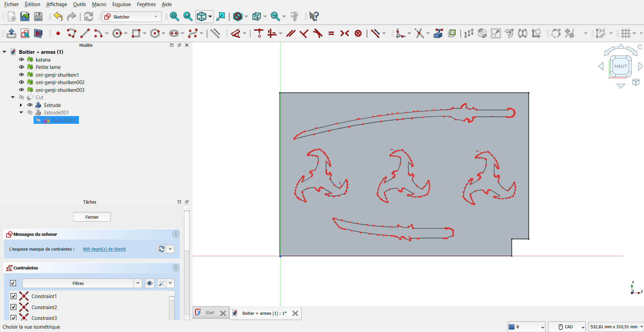Select the polyline tool
644x332 pixels.
click(72, 33)
